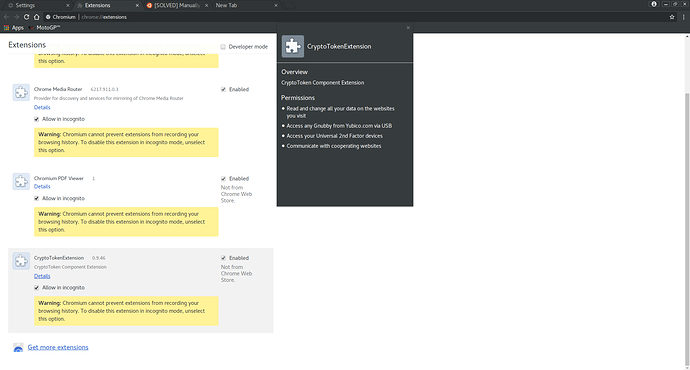Click the CryptoTokenExtension incognito warning box

[126, 311]
